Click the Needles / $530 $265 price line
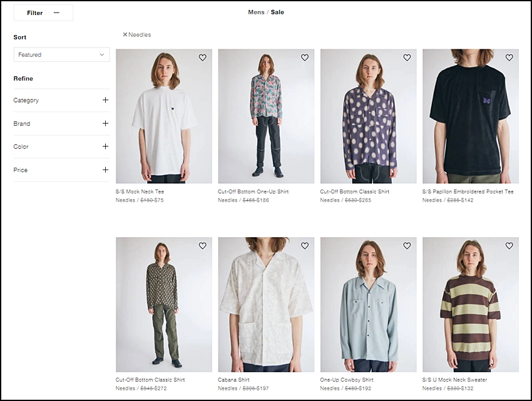The image size is (532, 401). point(345,200)
